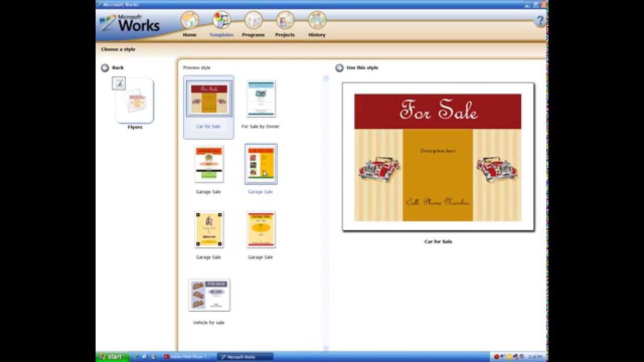Select the For Sale by Owner template
The image size is (644, 362).
click(x=260, y=99)
